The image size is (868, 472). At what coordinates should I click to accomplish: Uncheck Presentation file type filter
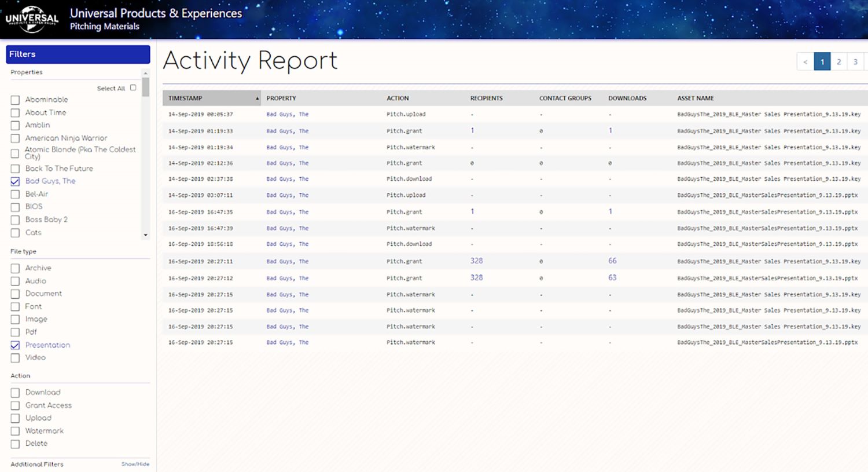pyautogui.click(x=15, y=345)
